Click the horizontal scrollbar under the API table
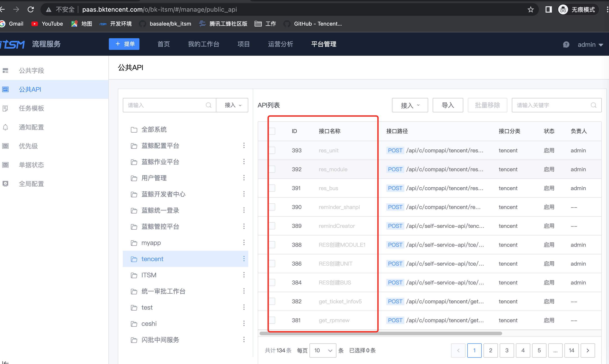Viewport: 609px width, 364px height. tap(381, 333)
